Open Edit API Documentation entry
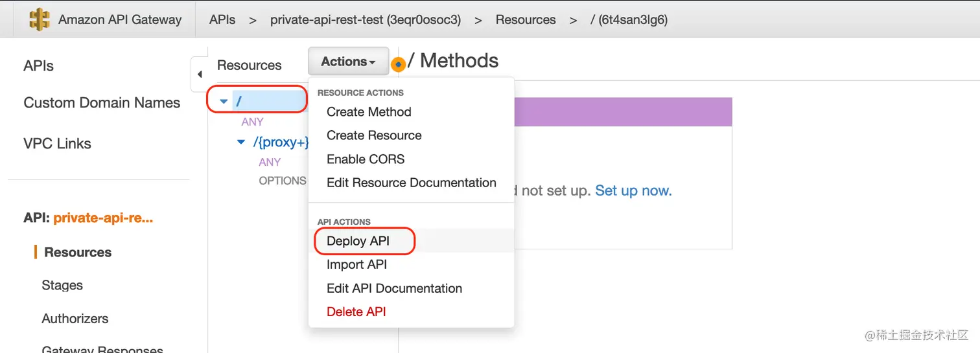The image size is (980, 353). click(x=394, y=288)
